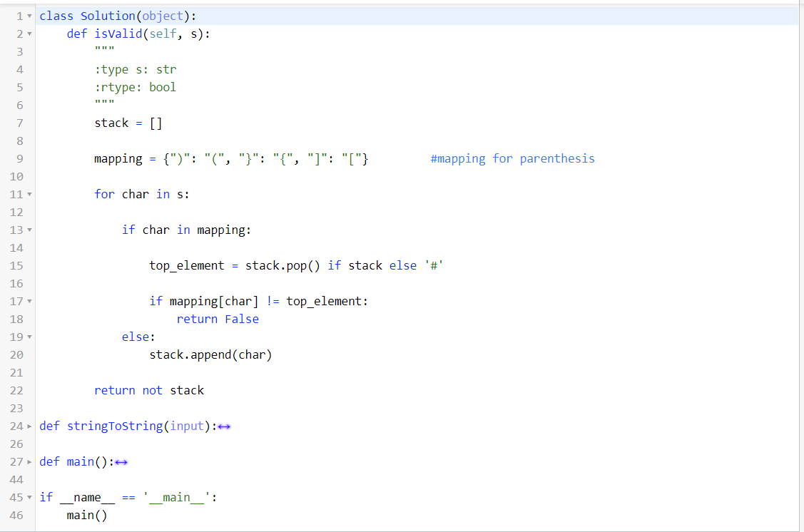This screenshot has width=804, height=532.
Task: Click the '#mapping for parenthesis' comment
Action: click(x=513, y=159)
